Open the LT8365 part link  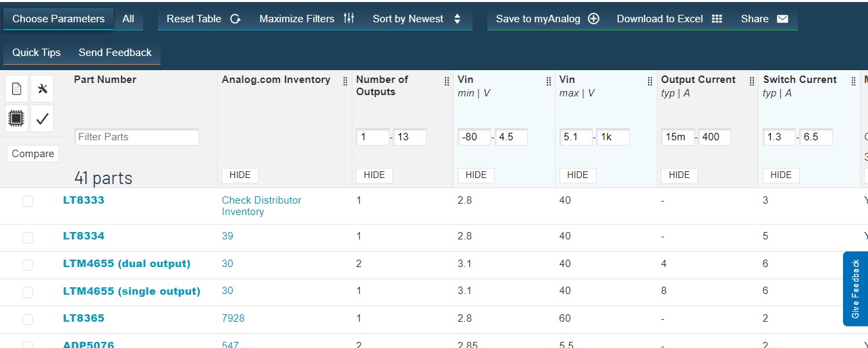coord(84,318)
